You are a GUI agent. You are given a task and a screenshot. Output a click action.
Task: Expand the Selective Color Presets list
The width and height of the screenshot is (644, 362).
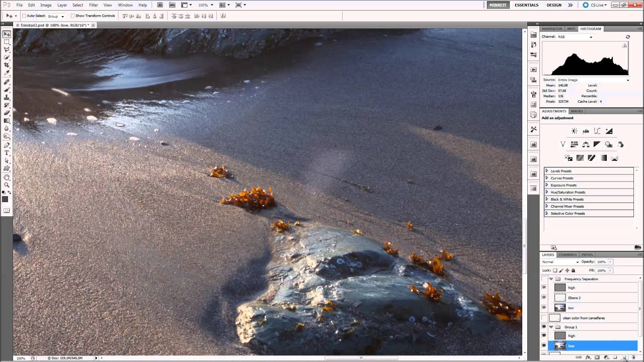click(547, 213)
